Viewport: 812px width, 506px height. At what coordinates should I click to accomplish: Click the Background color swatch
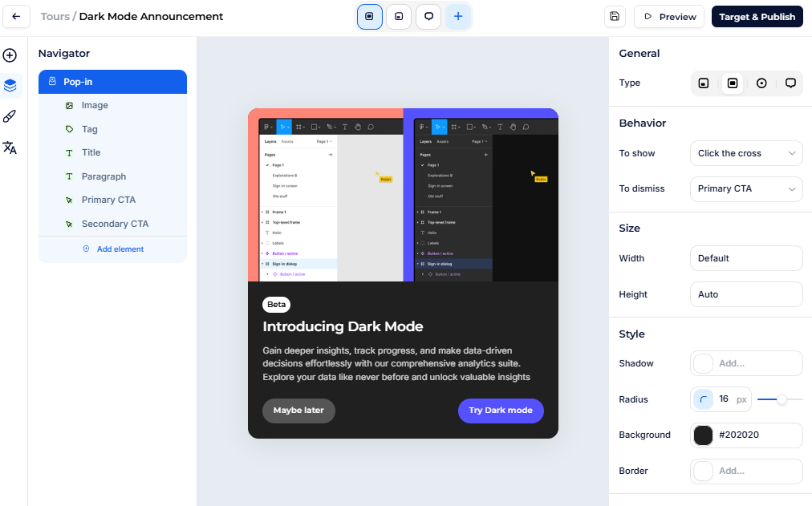[703, 435]
